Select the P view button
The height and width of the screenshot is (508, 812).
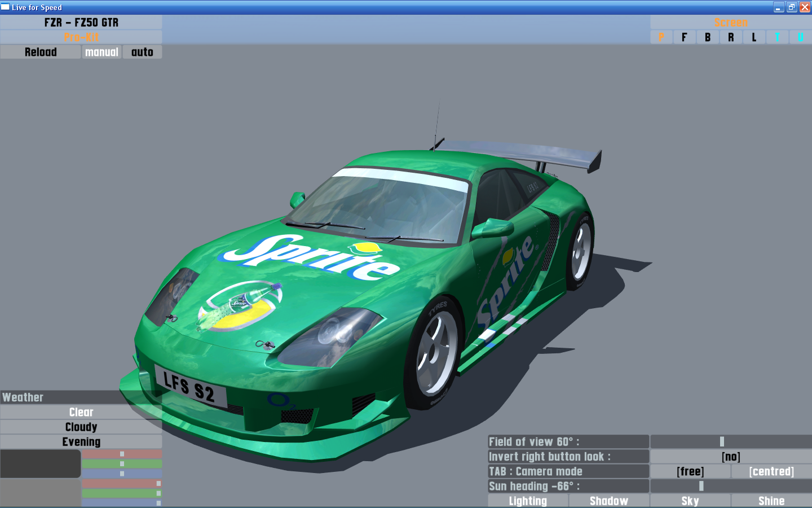[x=661, y=37]
